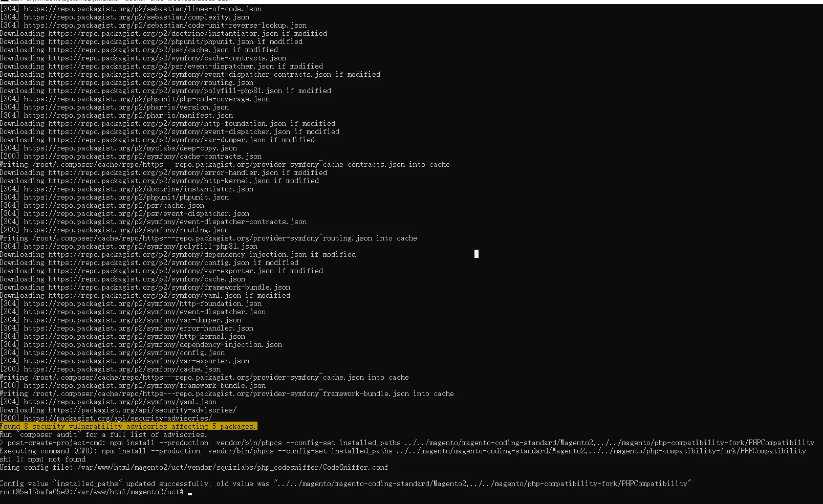Click the [304] symfony/dependency-injection.json line

(141, 344)
